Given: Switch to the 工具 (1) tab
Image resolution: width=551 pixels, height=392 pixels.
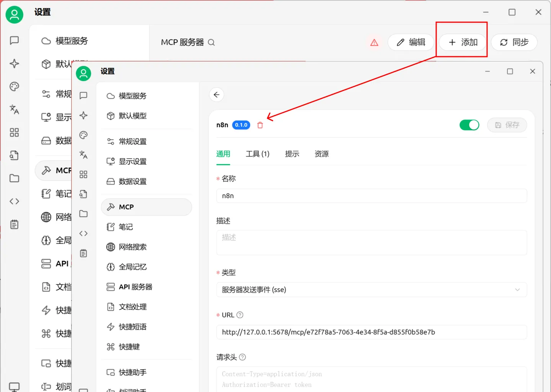Looking at the screenshot, I should (x=258, y=154).
